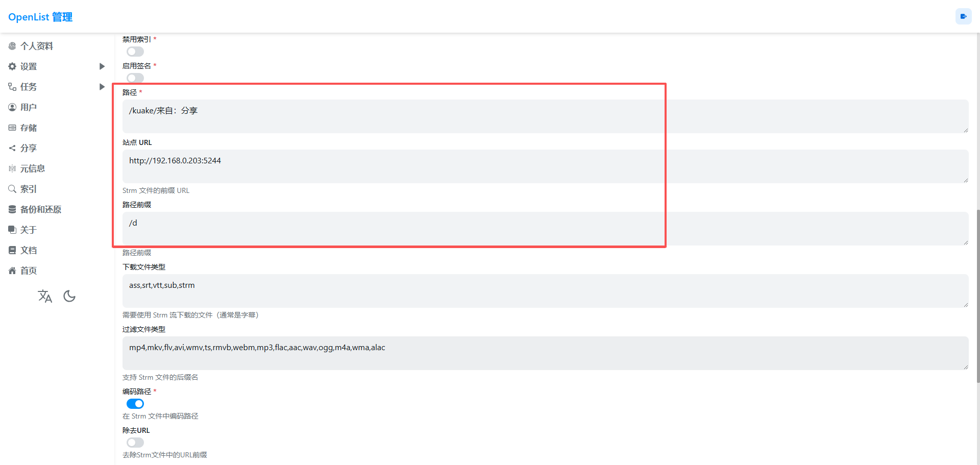The width and height of the screenshot is (980, 465).
Task: Navigate to 索引 page
Action: [29, 189]
